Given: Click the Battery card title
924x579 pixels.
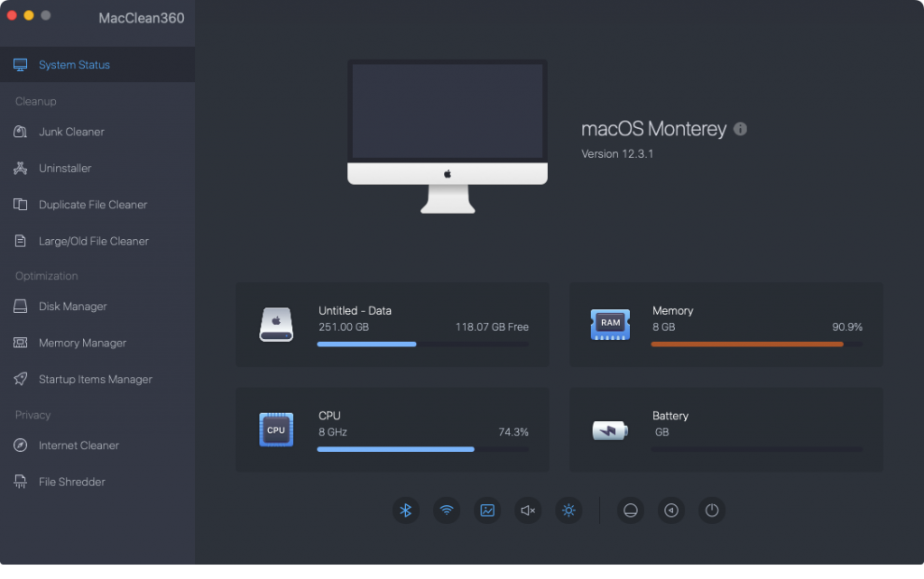Looking at the screenshot, I should click(x=670, y=415).
